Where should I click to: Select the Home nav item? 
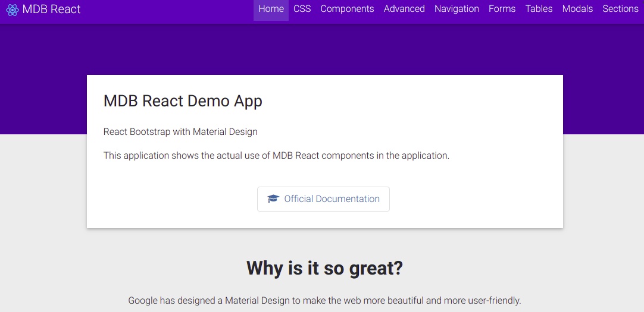point(271,8)
